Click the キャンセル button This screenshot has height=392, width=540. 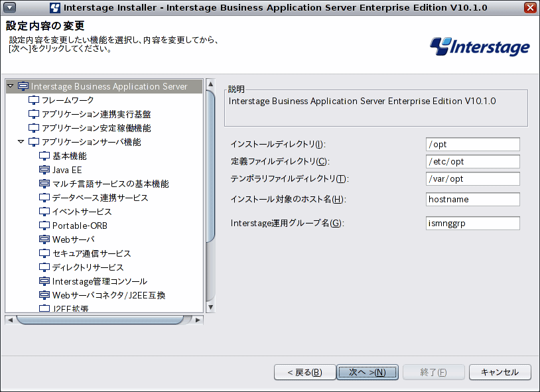coord(500,372)
